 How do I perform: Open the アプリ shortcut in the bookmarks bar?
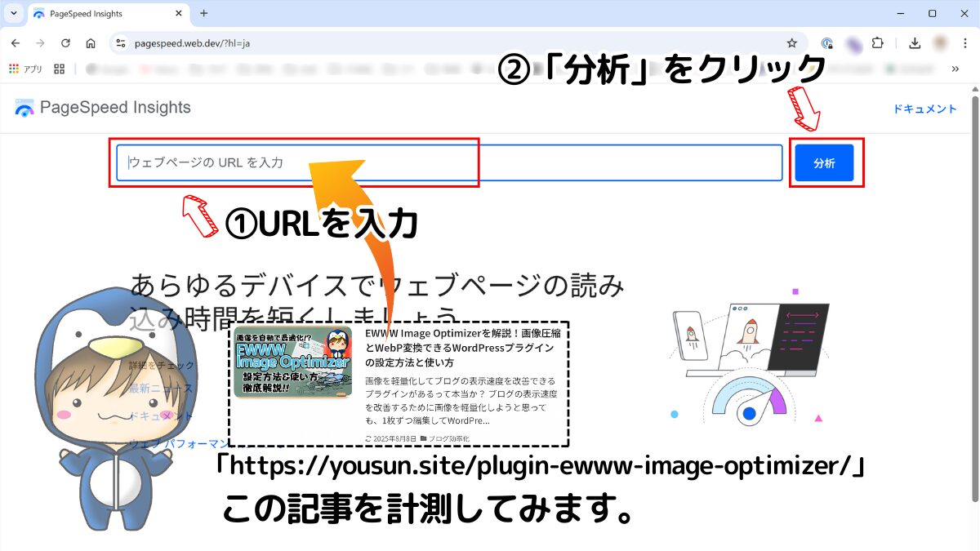coord(25,69)
